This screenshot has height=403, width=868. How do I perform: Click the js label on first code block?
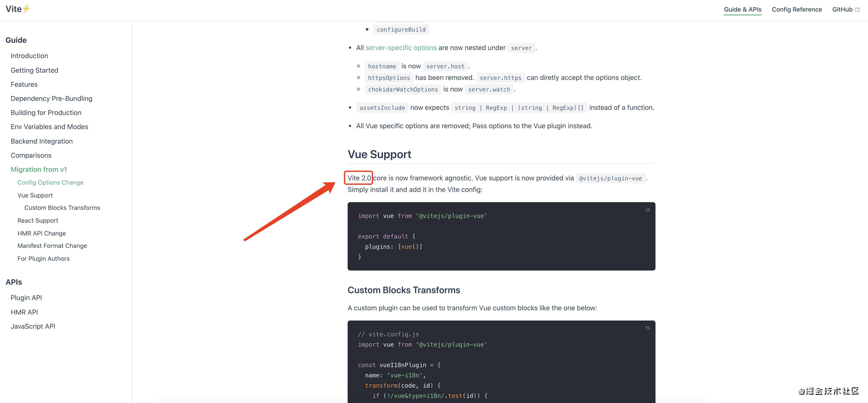647,209
